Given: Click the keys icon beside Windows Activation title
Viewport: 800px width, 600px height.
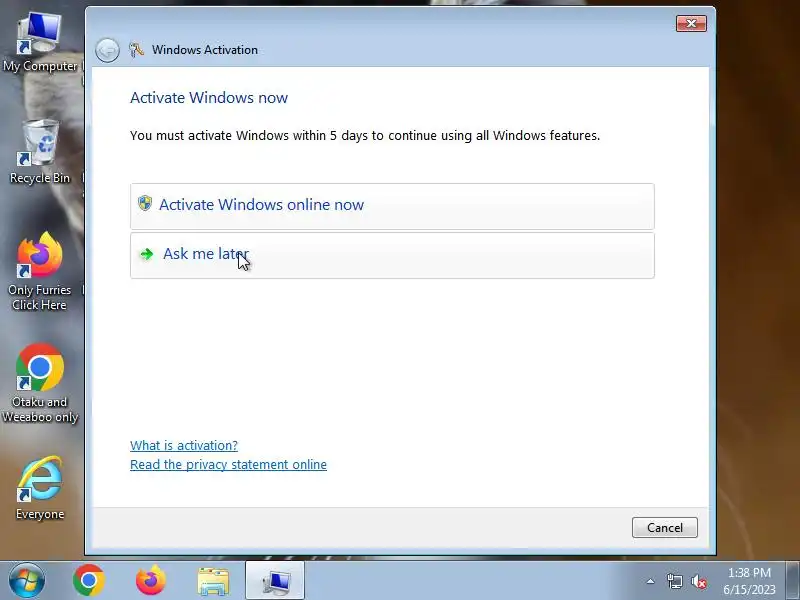Looking at the screenshot, I should pyautogui.click(x=136, y=49).
